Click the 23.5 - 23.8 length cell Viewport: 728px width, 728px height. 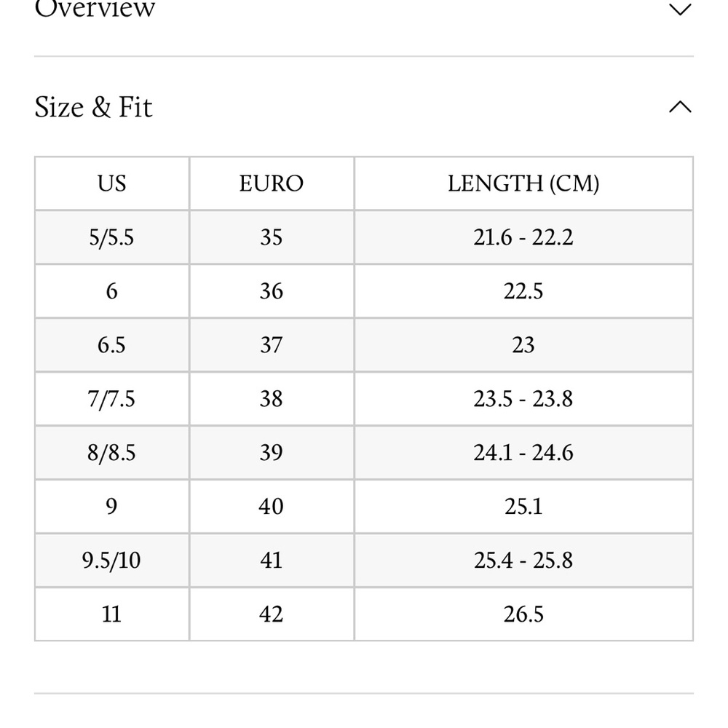[x=523, y=399]
